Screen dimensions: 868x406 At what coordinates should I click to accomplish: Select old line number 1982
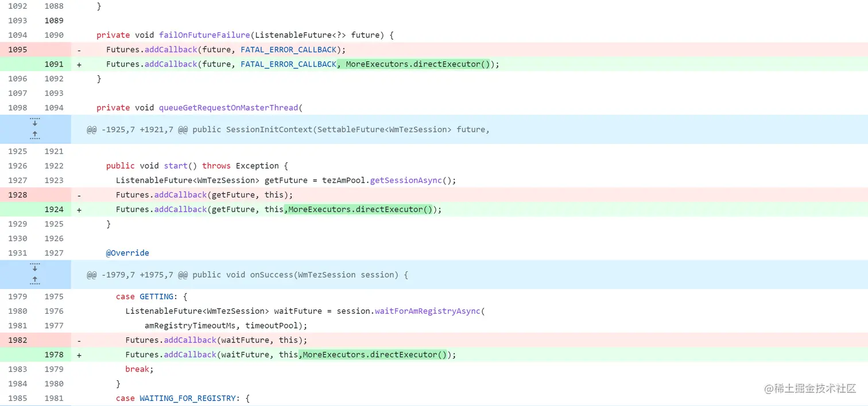[18, 340]
